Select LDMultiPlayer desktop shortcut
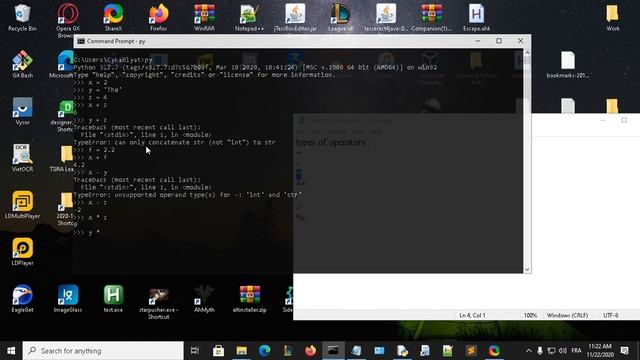 22,205
